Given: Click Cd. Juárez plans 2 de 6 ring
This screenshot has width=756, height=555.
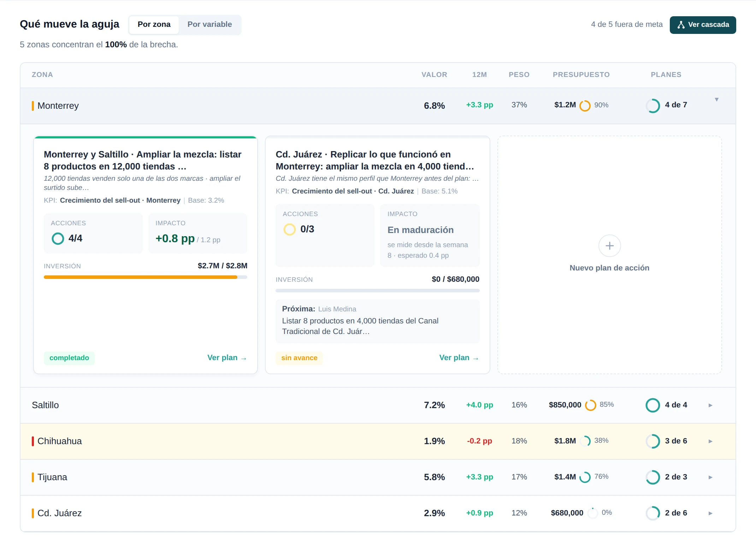Looking at the screenshot, I should [653, 513].
